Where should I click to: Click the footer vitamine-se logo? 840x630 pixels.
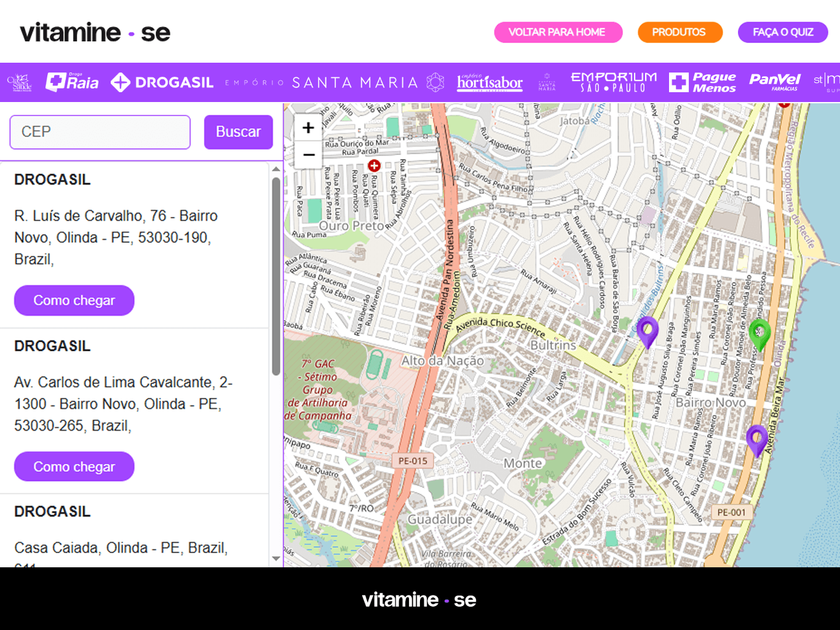419,599
